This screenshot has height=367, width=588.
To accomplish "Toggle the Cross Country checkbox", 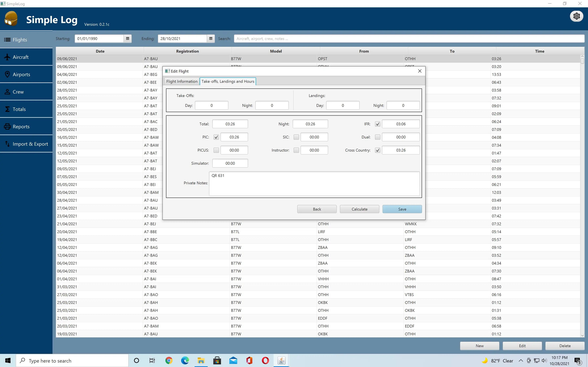I will pyautogui.click(x=378, y=150).
